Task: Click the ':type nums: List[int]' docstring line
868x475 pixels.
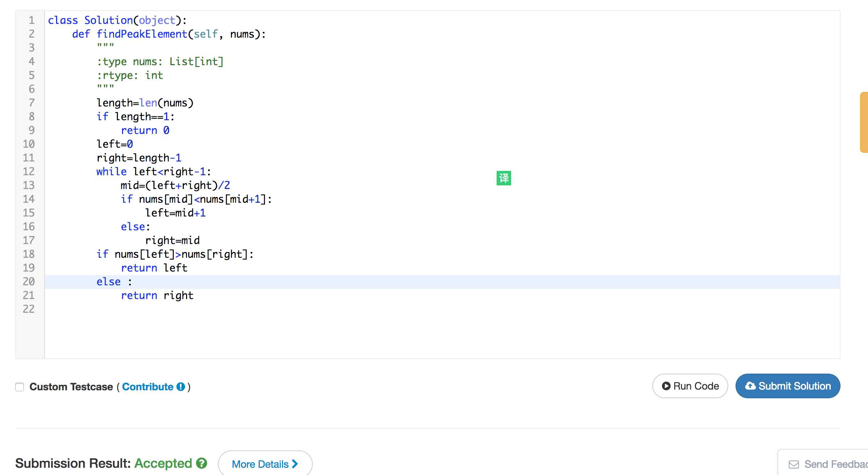Action: click(160, 62)
